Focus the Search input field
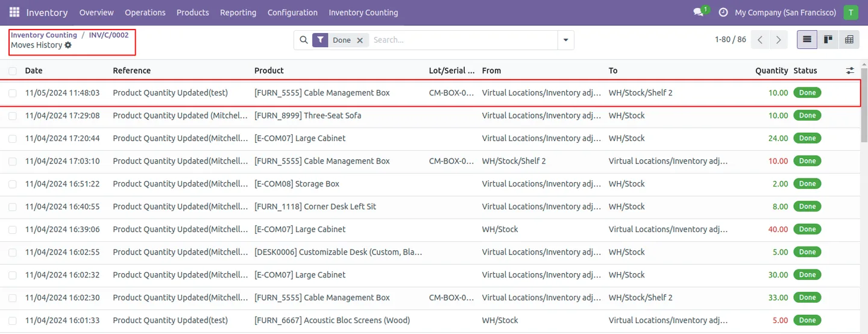This screenshot has width=868, height=334. coord(463,40)
